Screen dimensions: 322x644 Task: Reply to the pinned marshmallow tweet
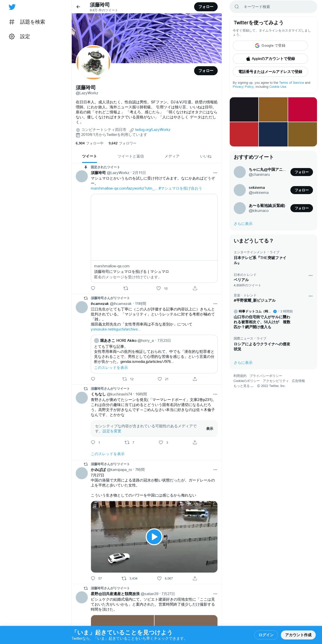click(93, 288)
